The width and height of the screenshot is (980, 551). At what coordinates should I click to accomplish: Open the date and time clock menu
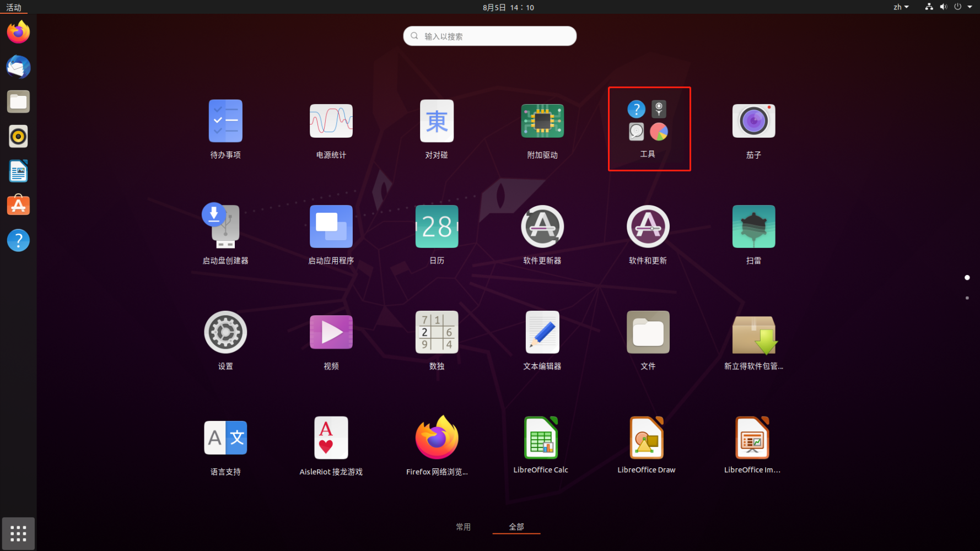pyautogui.click(x=508, y=7)
